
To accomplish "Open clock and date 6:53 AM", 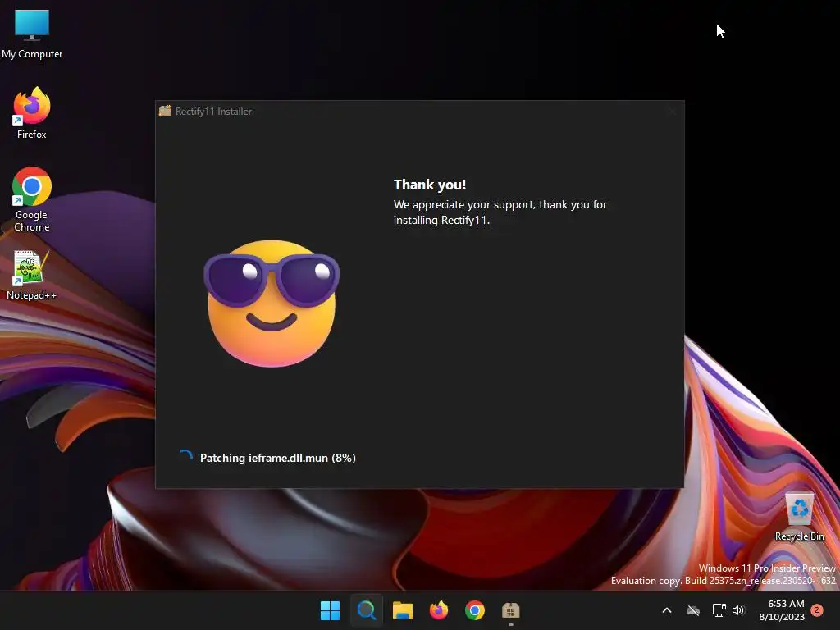I will tap(782, 610).
